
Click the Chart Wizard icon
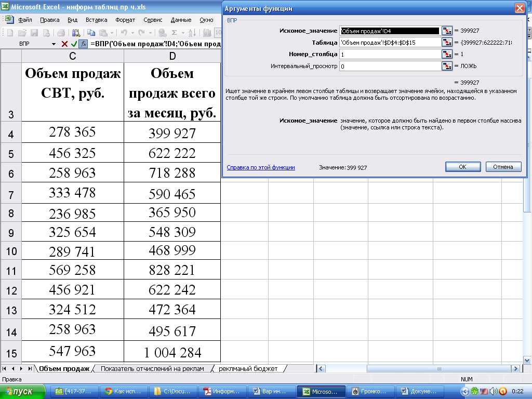(207, 33)
